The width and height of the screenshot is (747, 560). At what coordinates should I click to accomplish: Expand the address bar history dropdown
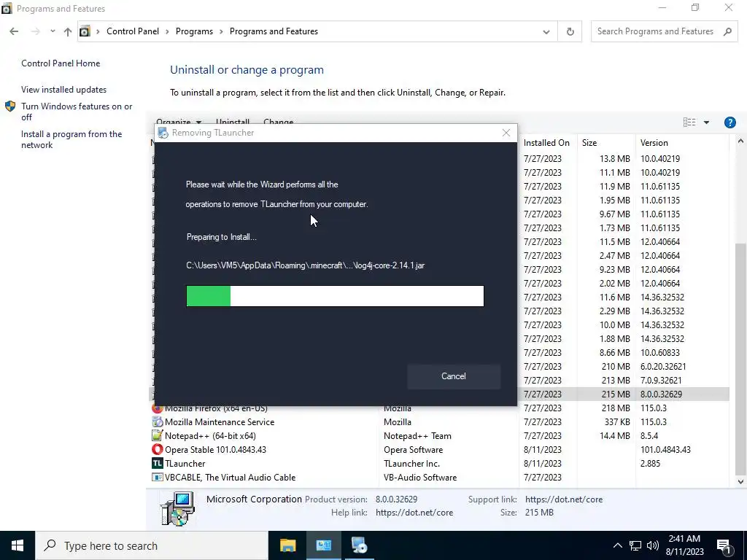click(x=546, y=31)
